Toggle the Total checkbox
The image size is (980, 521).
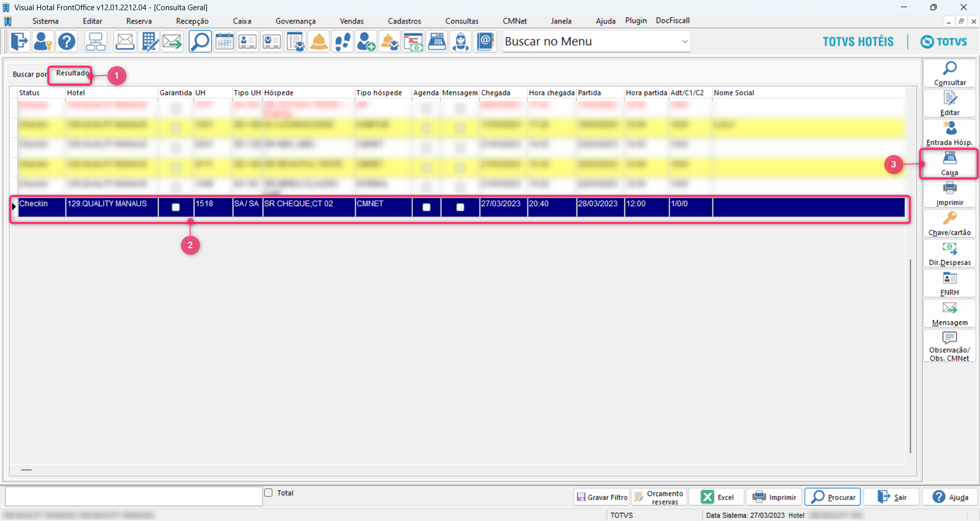point(268,493)
